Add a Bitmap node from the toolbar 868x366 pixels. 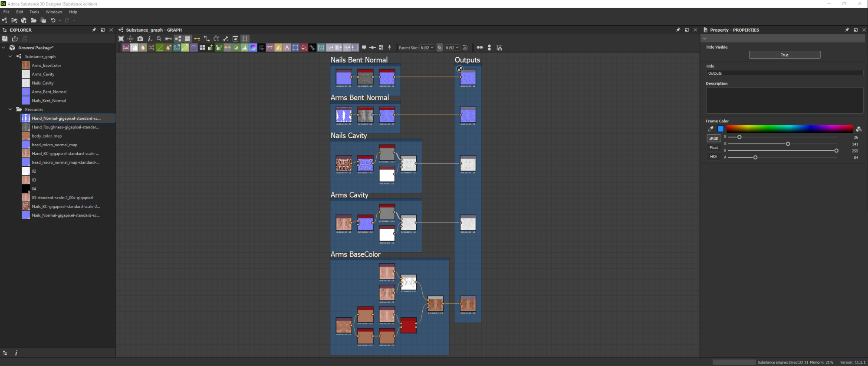126,48
